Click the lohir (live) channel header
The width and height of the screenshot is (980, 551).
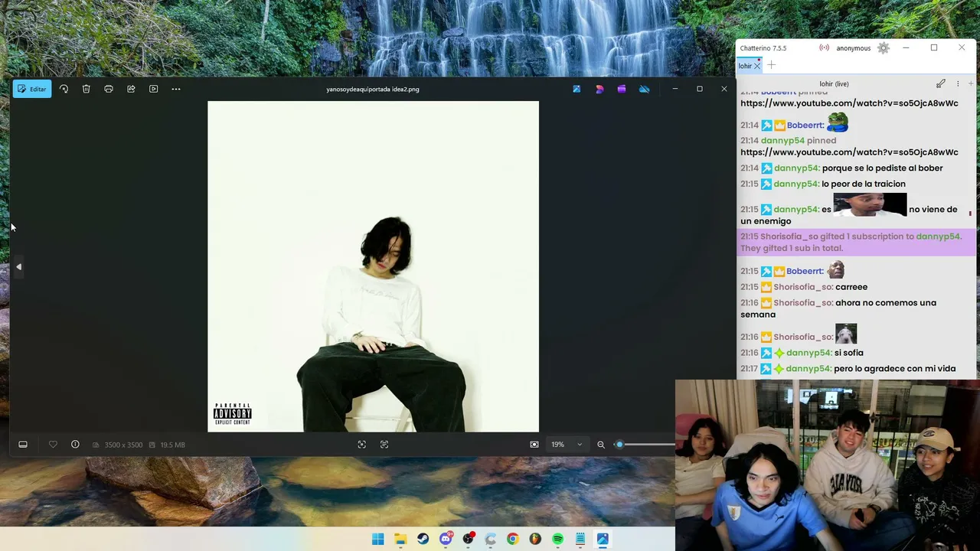[834, 83]
